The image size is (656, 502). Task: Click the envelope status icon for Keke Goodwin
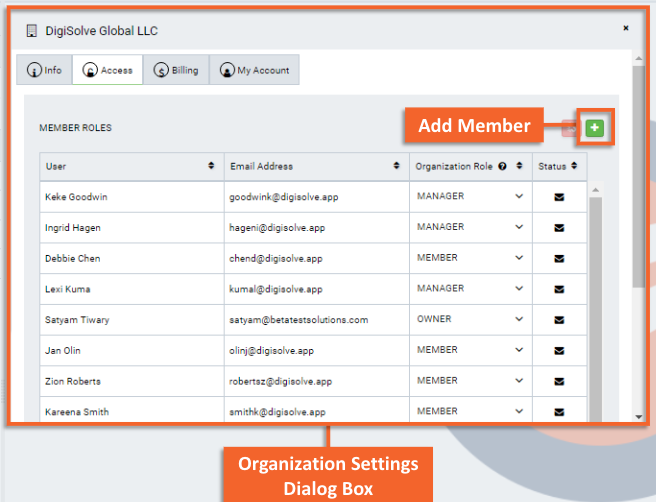coord(559,197)
